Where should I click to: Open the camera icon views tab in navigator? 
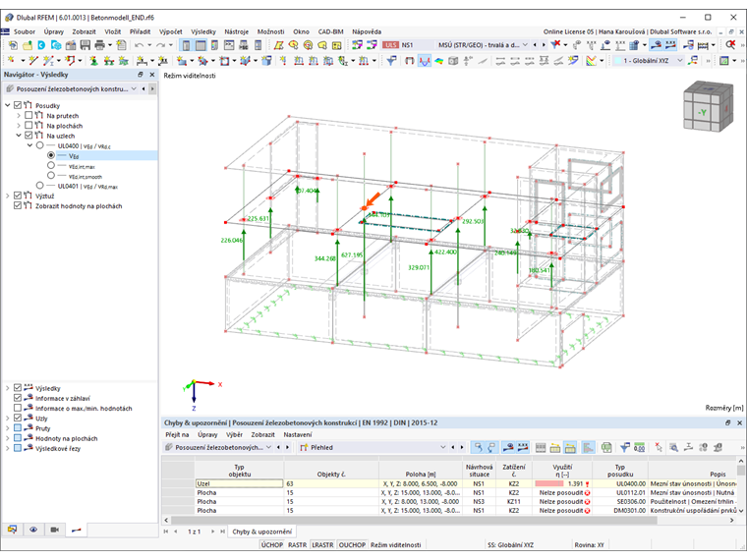[55, 530]
